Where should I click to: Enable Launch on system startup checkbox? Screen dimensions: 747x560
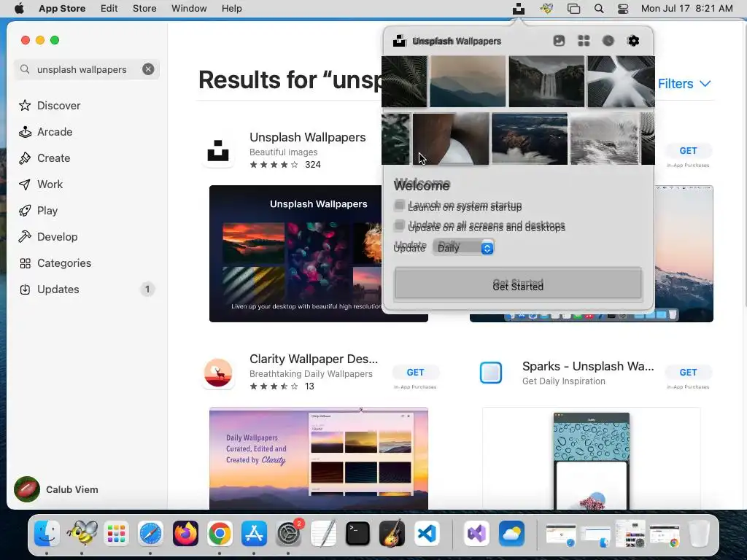[400, 205]
